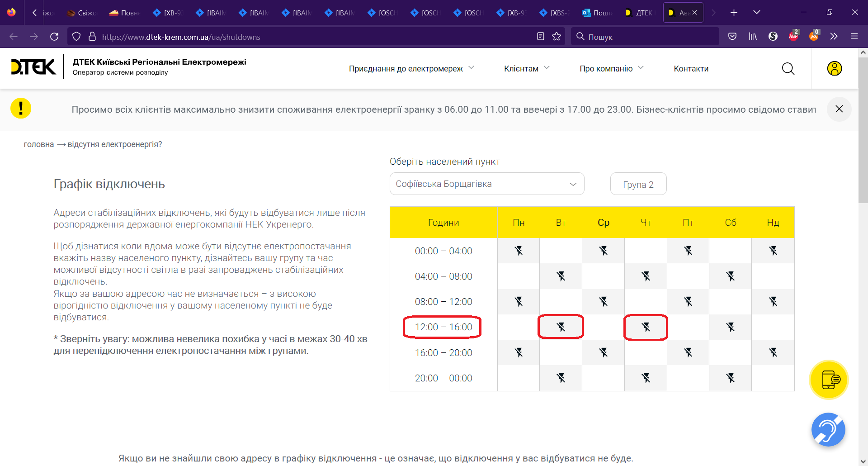Select the Сб day header

coord(731,222)
